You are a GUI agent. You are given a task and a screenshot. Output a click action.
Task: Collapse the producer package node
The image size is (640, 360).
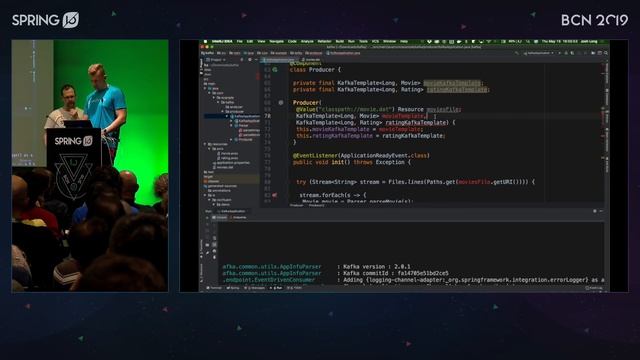[223, 111]
